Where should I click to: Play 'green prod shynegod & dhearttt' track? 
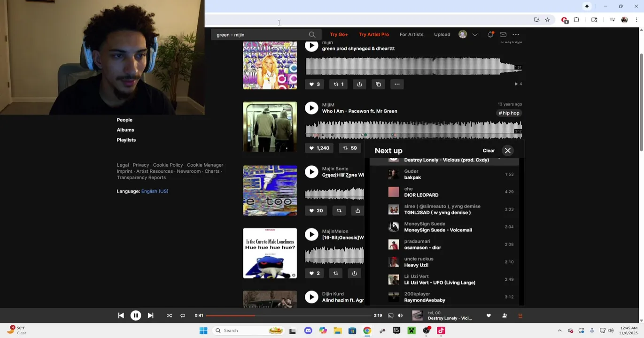click(x=311, y=46)
